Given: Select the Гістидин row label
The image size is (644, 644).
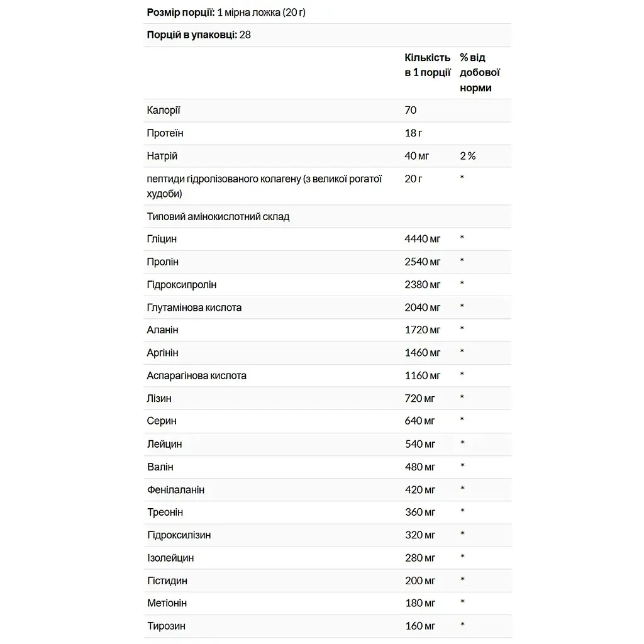Looking at the screenshot, I should coord(167,580).
